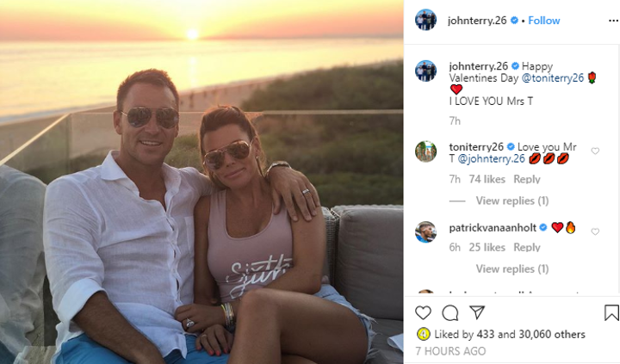
Task: Open @johnterry.26 mention in comment
Action: tap(492, 159)
